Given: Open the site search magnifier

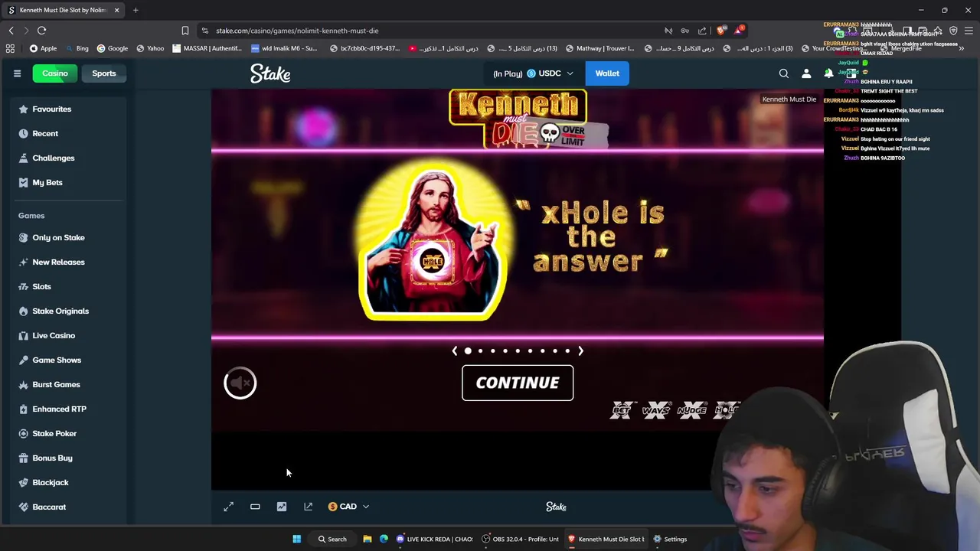Looking at the screenshot, I should click(784, 73).
